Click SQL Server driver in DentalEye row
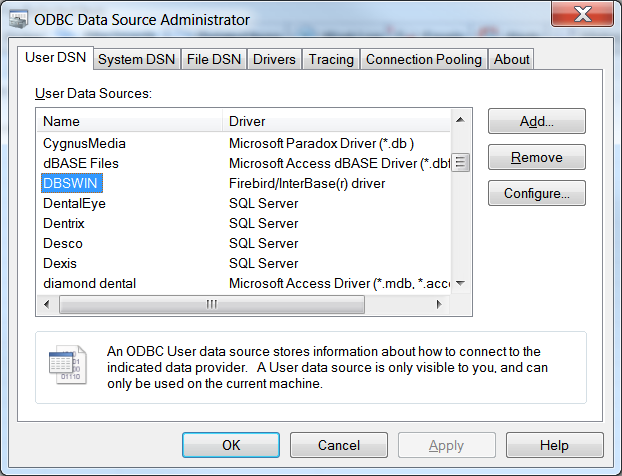Screen dimensions: 622x476 click(x=263, y=203)
